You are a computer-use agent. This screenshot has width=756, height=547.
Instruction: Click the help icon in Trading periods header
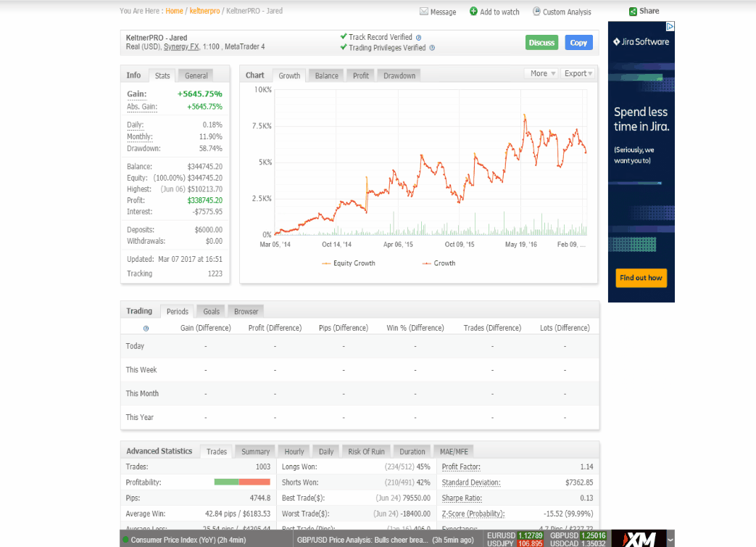(146, 328)
